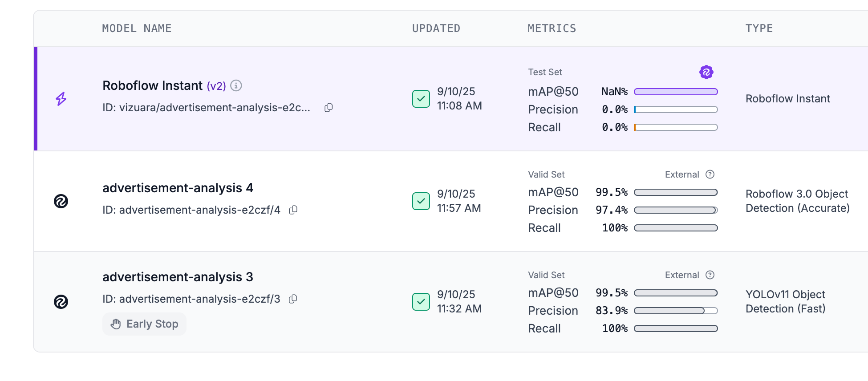The image size is (868, 381).
Task: Click the mAP@50 bar for Roboflow Instant
Action: pyautogui.click(x=676, y=92)
